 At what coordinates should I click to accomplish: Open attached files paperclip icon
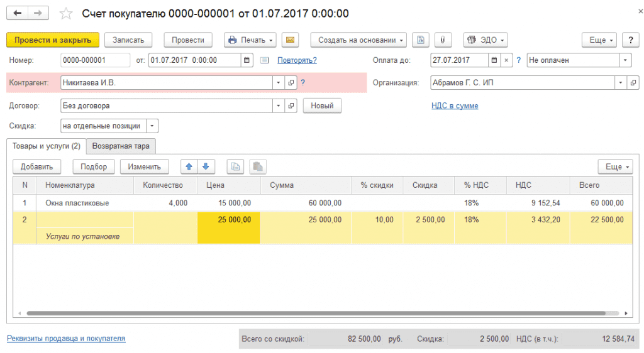pos(442,40)
